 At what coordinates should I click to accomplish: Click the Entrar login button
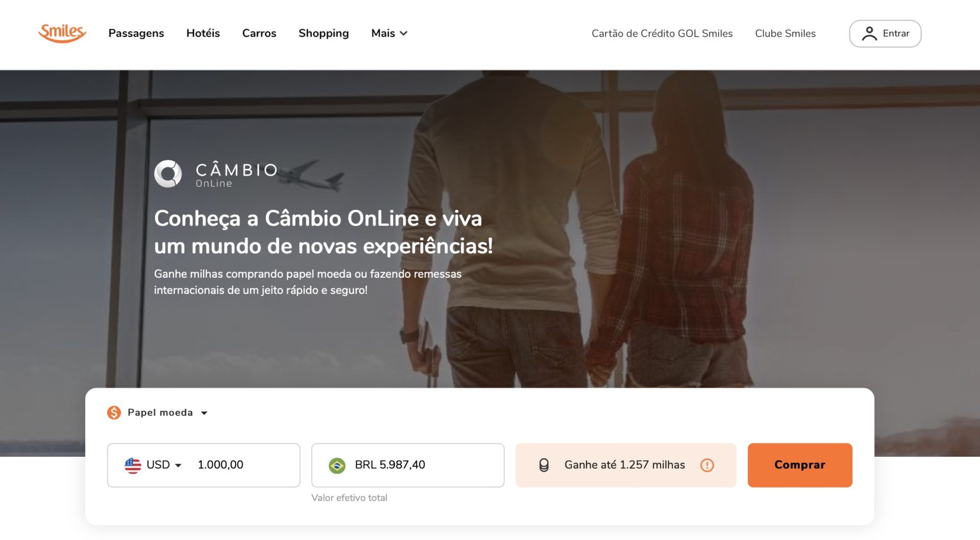click(885, 34)
